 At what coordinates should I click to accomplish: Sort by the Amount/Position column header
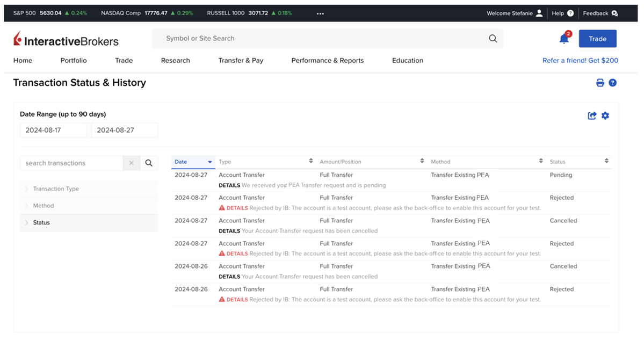tap(372, 162)
